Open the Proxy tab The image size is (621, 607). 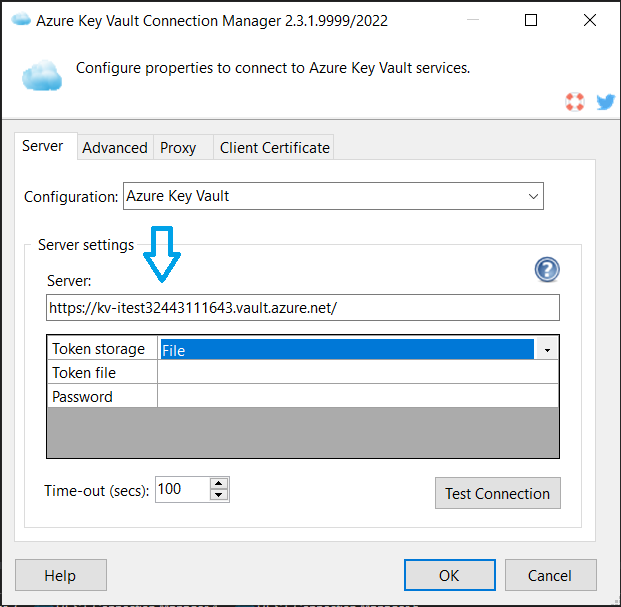[178, 147]
